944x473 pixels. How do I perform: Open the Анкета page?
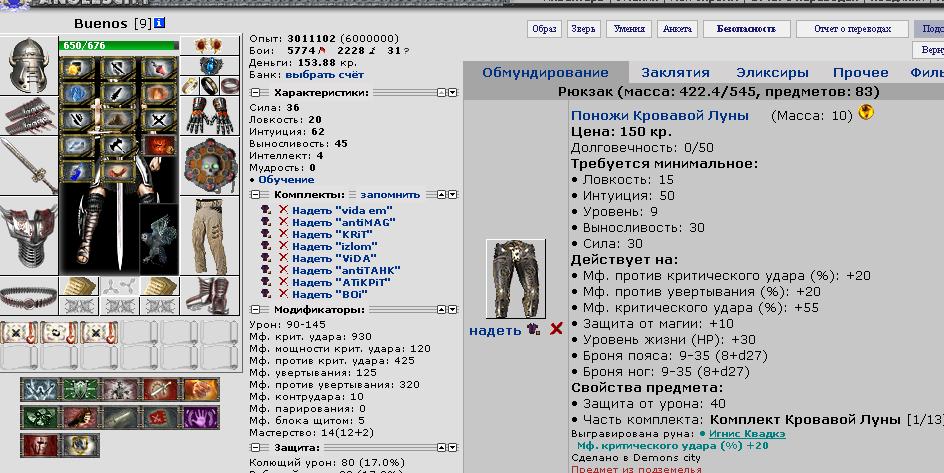[677, 29]
